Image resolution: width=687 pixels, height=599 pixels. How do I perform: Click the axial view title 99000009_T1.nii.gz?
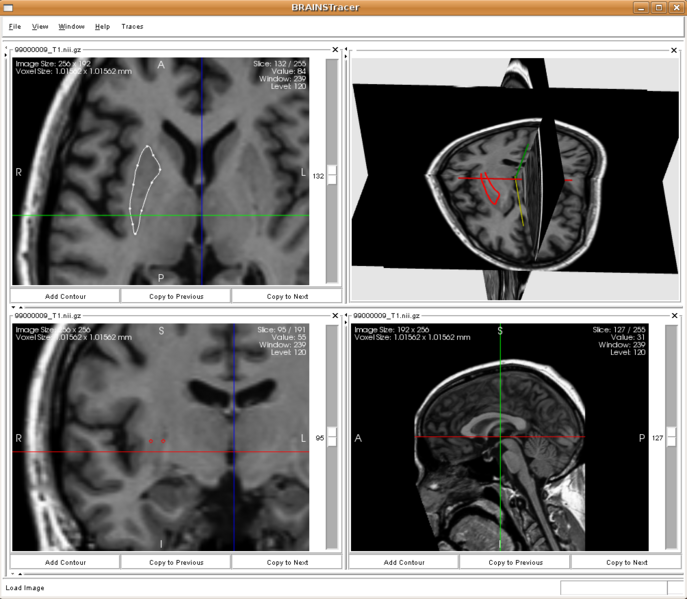point(48,50)
